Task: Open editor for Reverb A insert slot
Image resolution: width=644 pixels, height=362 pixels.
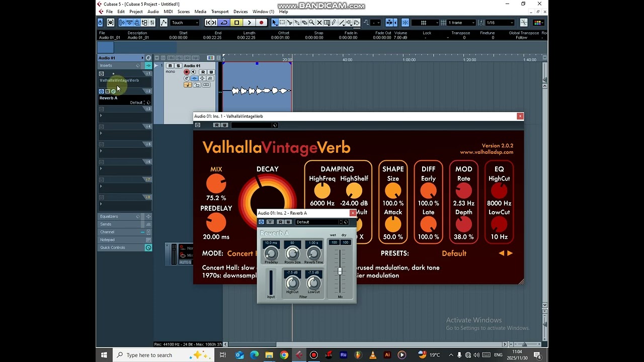Action: 113,92
